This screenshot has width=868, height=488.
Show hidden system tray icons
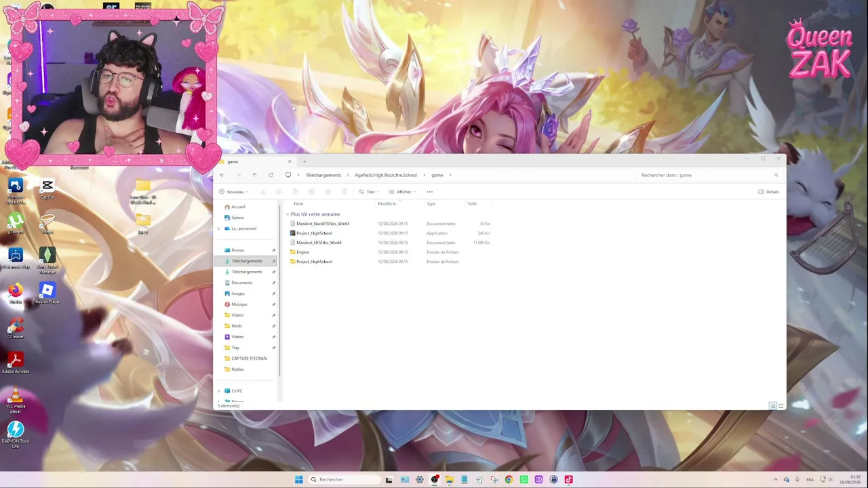[777, 480]
